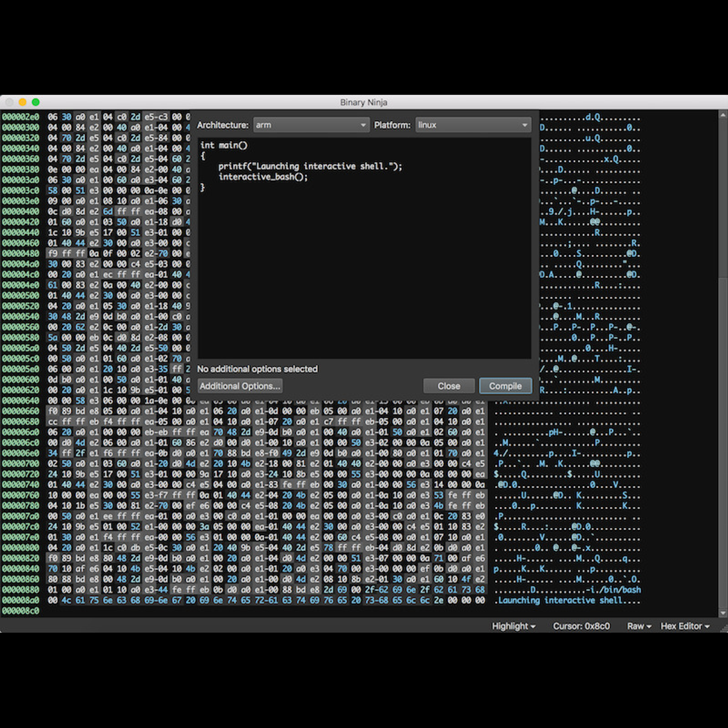Click the scroll up arrow of the hex view

pyautogui.click(x=723, y=115)
